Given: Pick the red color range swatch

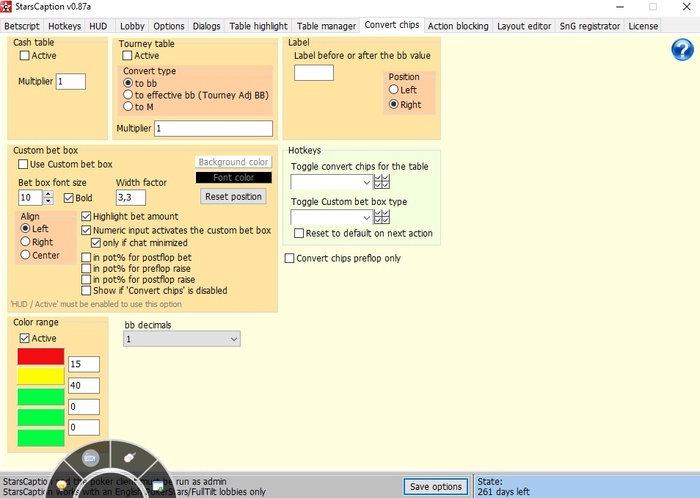Looking at the screenshot, I should pos(41,356).
